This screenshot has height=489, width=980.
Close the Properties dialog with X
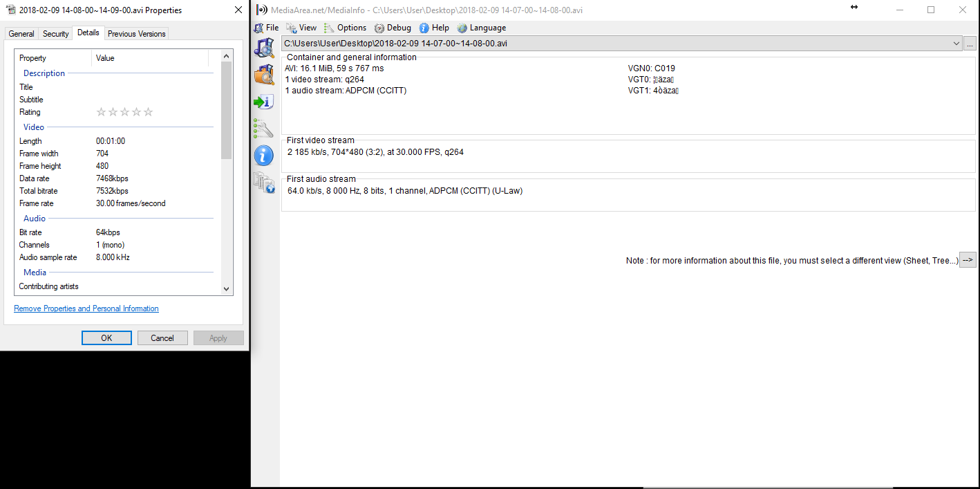(x=238, y=10)
